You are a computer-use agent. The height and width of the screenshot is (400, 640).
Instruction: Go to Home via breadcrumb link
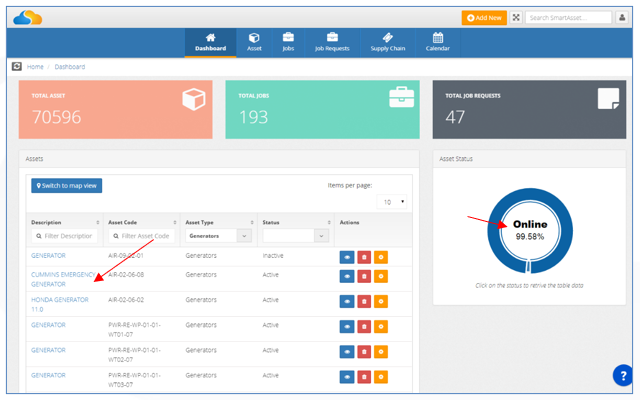click(35, 67)
